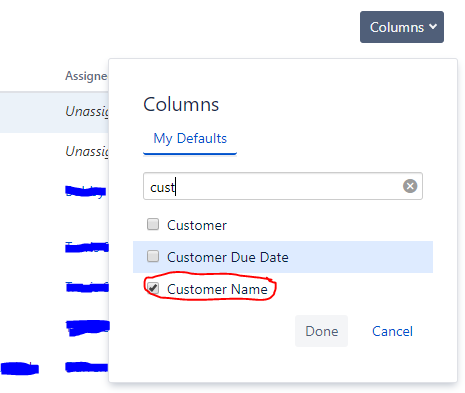
Task: Check the Customer checkbox
Action: 153,224
